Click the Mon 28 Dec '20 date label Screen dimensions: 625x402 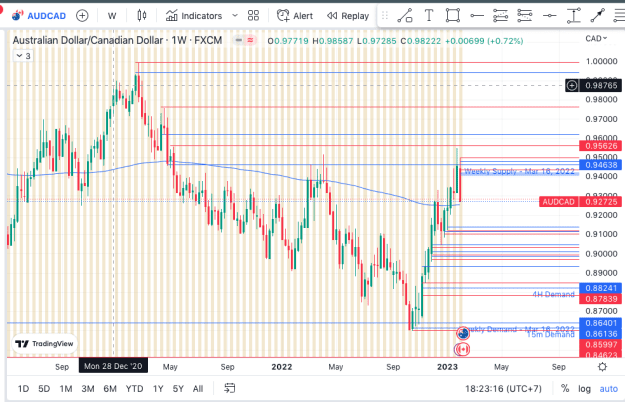click(113, 366)
